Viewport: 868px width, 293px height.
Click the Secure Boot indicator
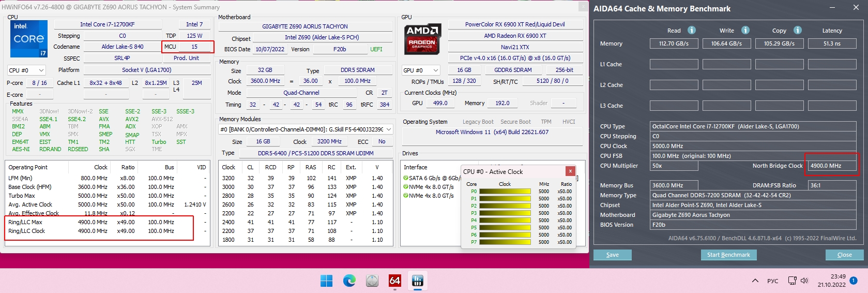pos(515,122)
